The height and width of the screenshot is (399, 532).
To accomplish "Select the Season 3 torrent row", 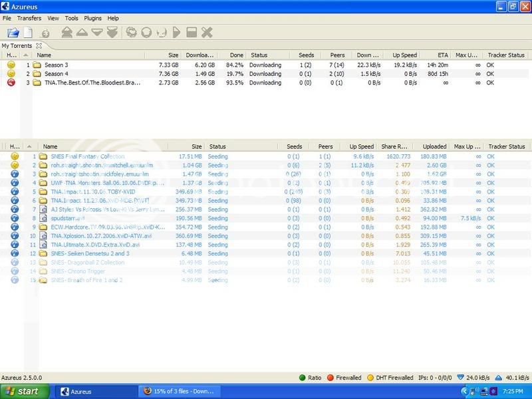I will (266, 65).
